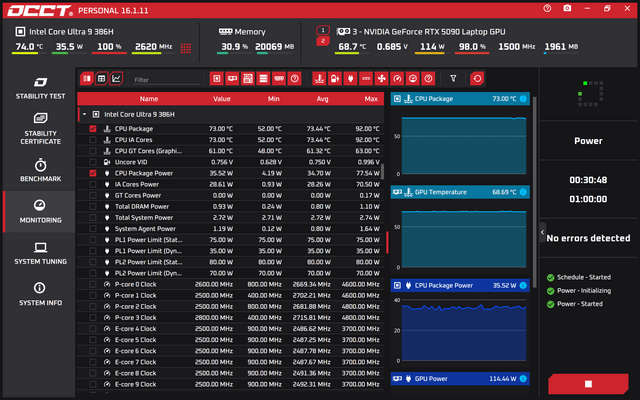The height and width of the screenshot is (400, 640).
Task: Toggle the temperature sensor filter icon
Action: click(x=319, y=78)
